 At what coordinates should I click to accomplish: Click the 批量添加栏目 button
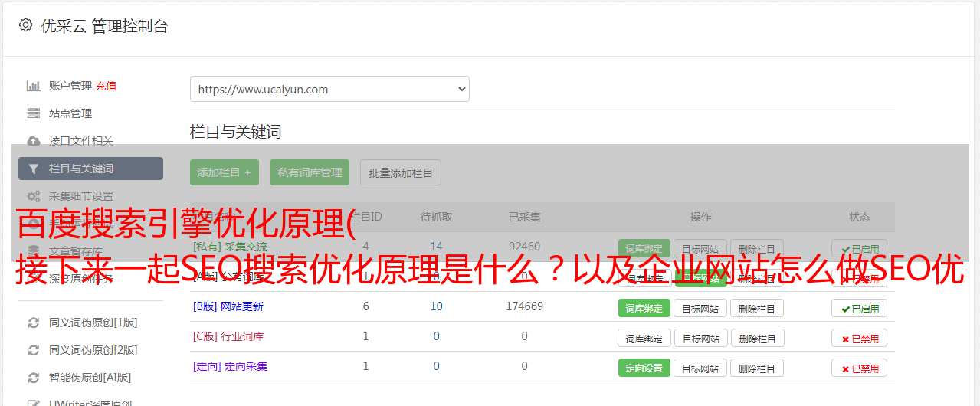tap(401, 172)
